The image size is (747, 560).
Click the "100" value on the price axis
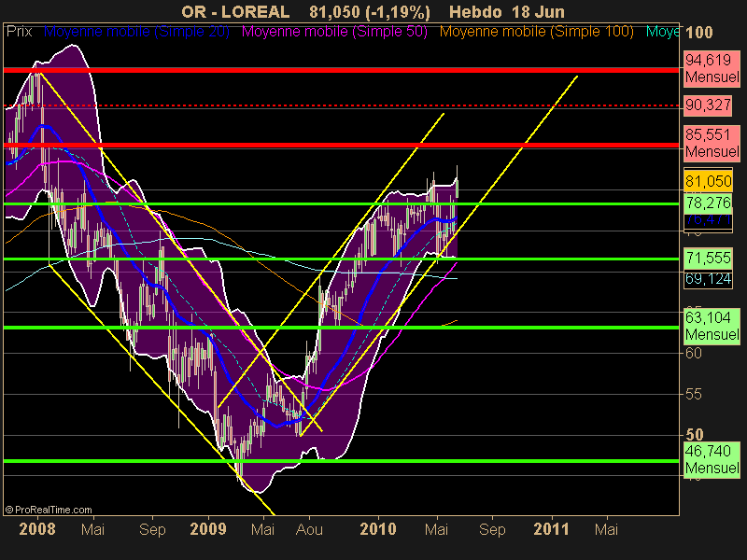(x=698, y=33)
